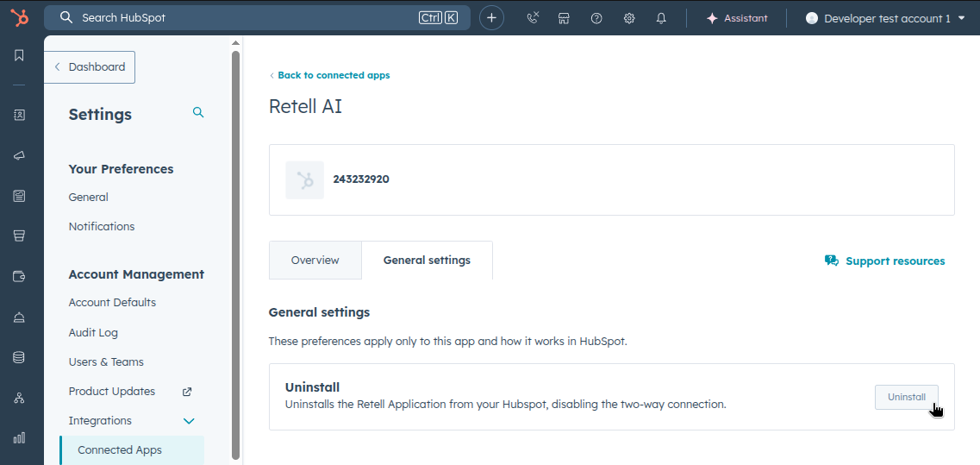This screenshot has width=980, height=465.
Task: Click the Retell AI app logo placeholder
Action: [304, 180]
